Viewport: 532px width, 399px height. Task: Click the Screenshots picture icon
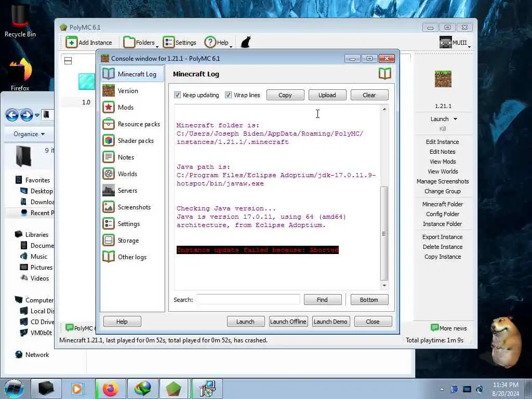(109, 207)
